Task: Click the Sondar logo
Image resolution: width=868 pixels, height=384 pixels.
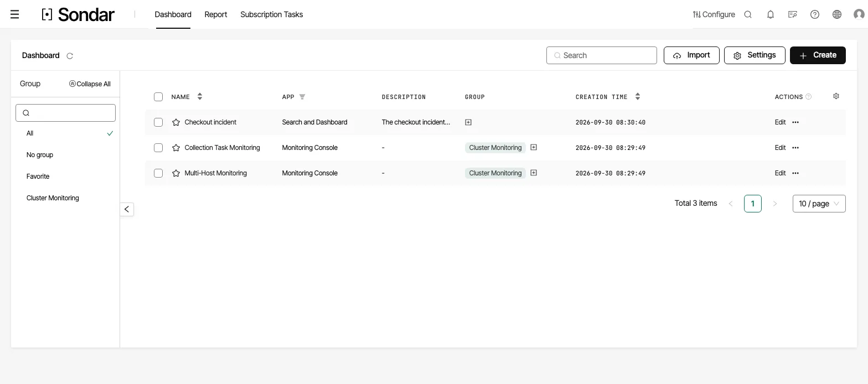Action: click(78, 14)
